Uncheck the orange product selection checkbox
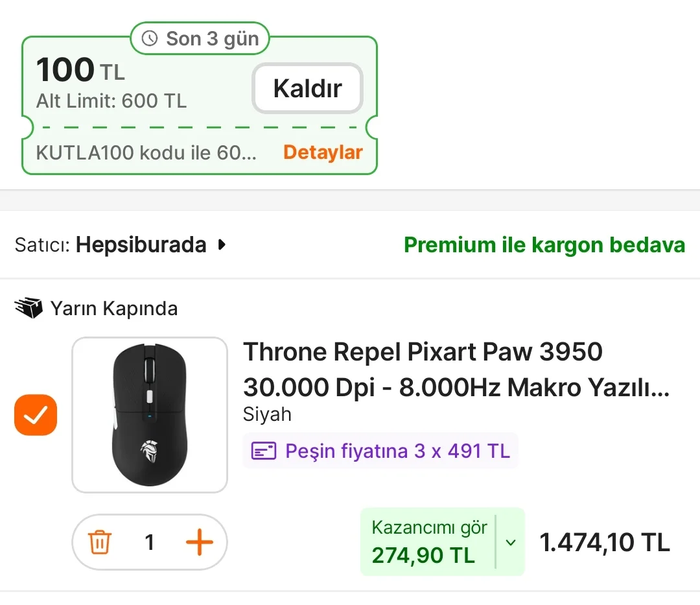Viewport: 700px width, 605px height. pyautogui.click(x=36, y=415)
